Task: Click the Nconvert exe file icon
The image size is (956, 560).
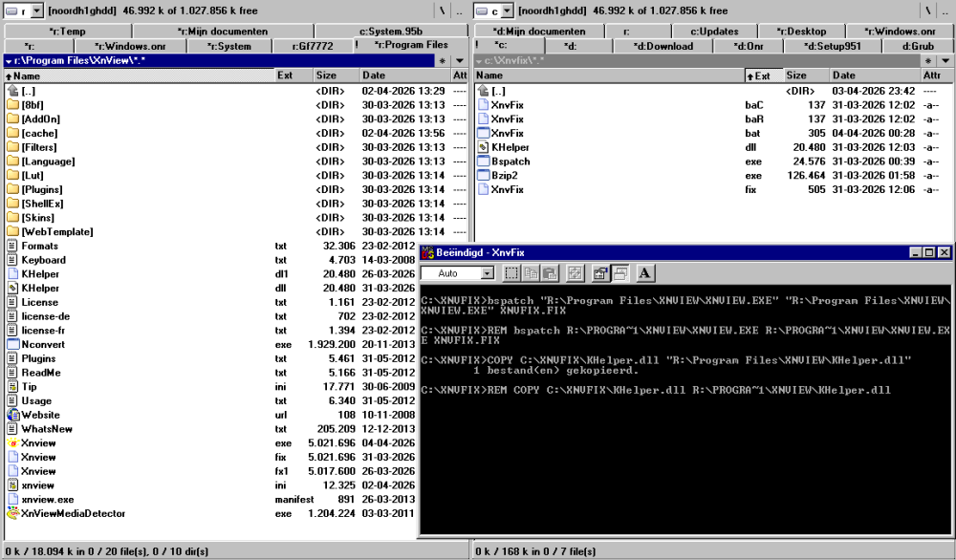Action: 12,344
